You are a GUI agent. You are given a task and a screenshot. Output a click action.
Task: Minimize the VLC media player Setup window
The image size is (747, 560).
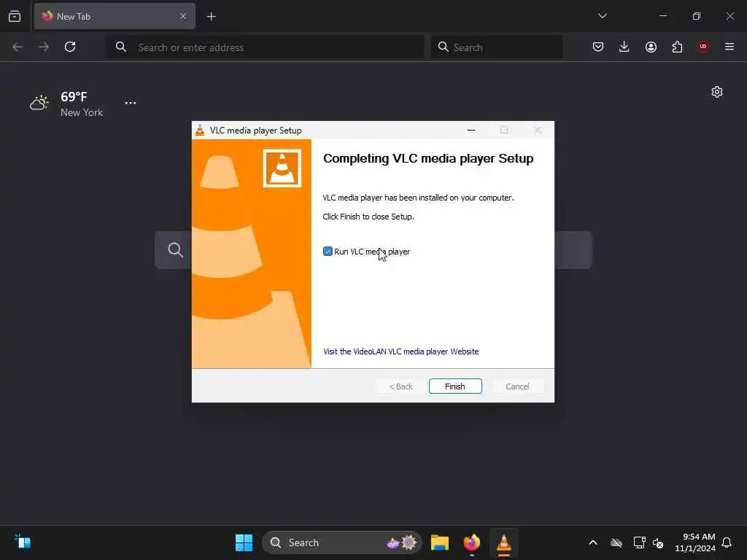(471, 130)
